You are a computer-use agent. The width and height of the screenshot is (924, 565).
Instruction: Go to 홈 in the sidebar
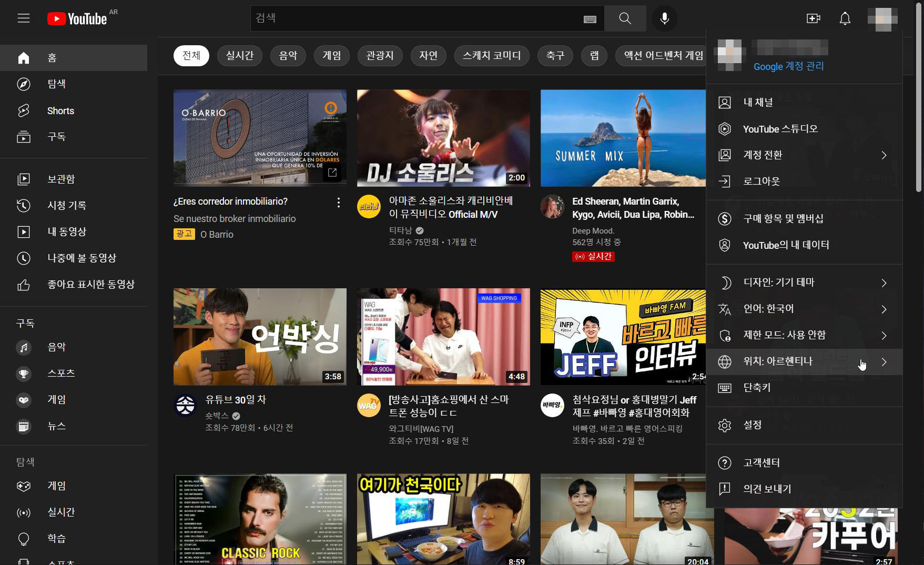pyautogui.click(x=74, y=58)
